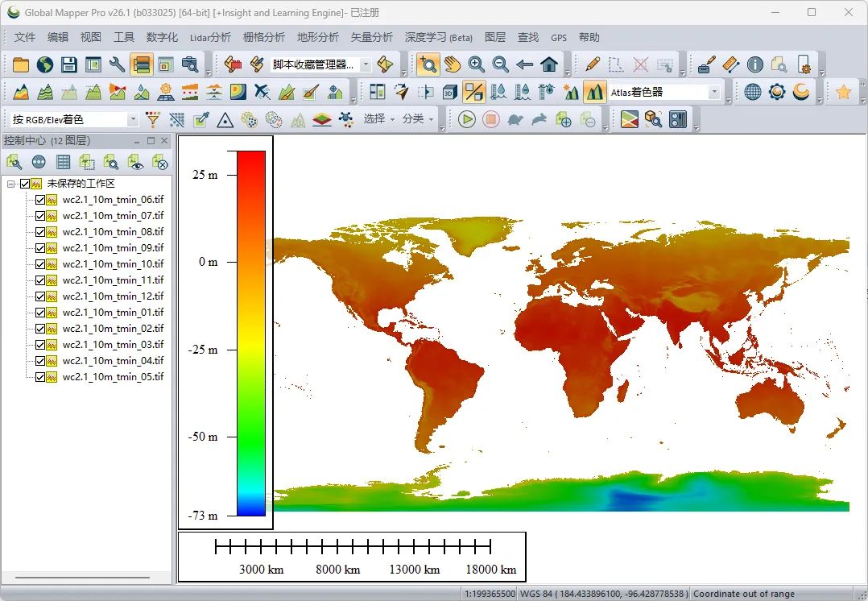Open the 编辑 menu

click(x=58, y=37)
